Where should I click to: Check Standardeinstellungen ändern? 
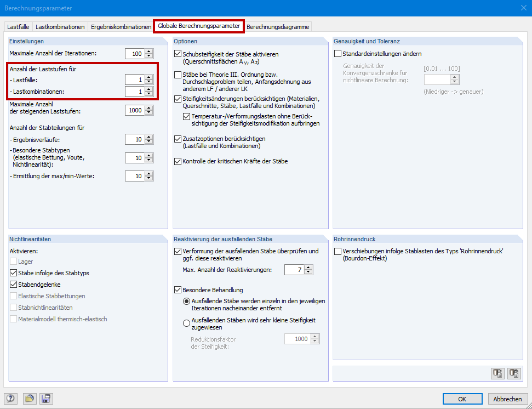pyautogui.click(x=339, y=53)
